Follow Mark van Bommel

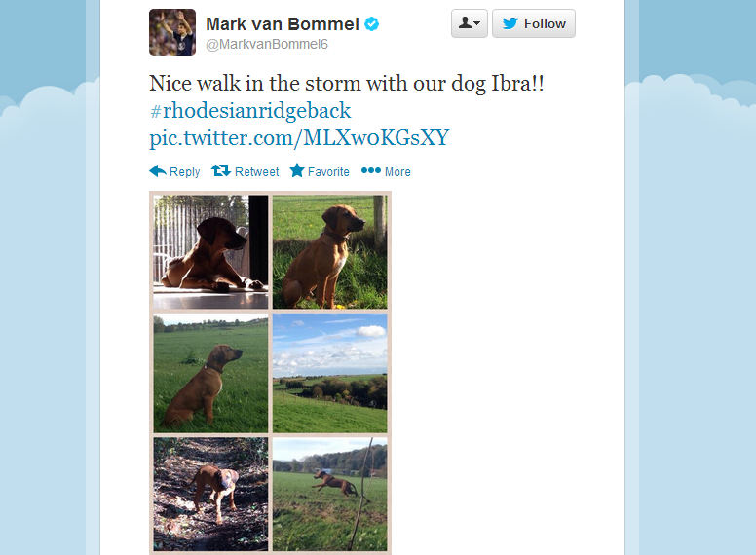pyautogui.click(x=533, y=23)
